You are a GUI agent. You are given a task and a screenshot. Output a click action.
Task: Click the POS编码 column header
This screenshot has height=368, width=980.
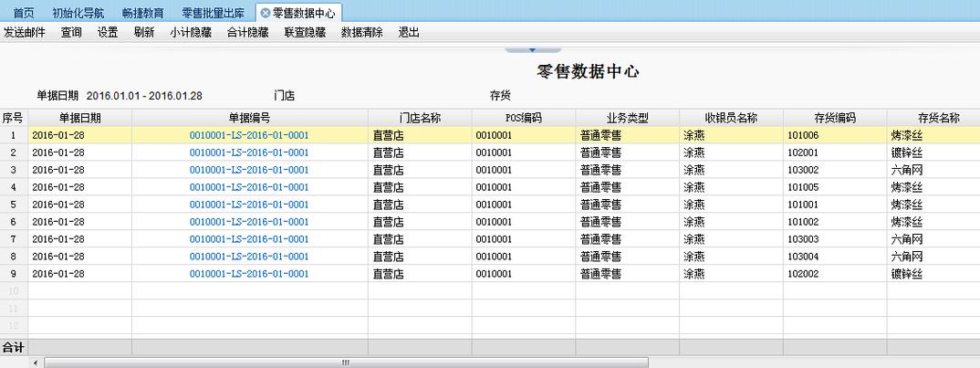[524, 118]
